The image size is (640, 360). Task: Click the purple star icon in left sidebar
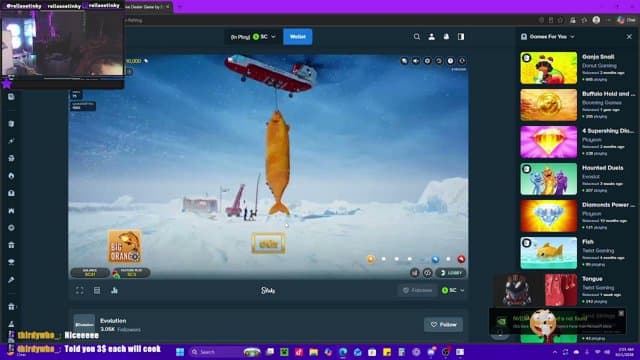(7, 84)
